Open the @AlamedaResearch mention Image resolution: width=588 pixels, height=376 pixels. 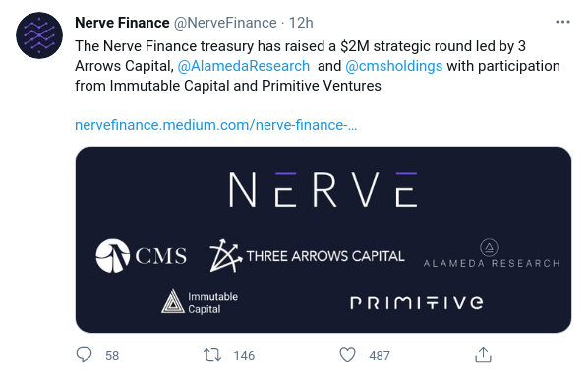point(244,66)
